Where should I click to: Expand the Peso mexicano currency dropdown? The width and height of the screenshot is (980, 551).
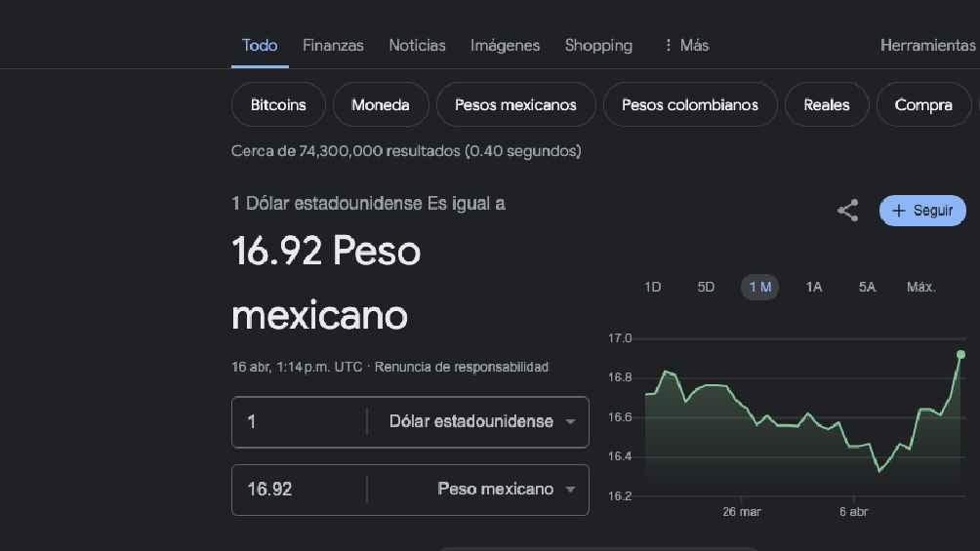pyautogui.click(x=507, y=490)
